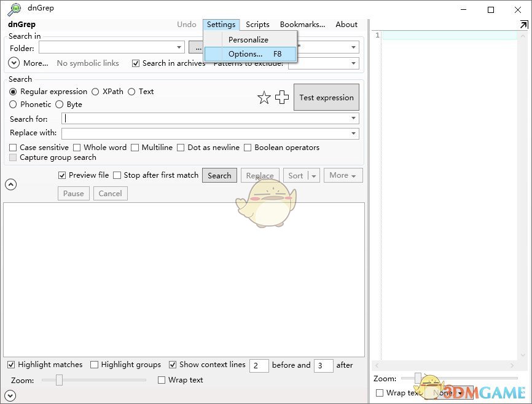Click the star icon to bookmark search
Image resolution: width=532 pixels, height=404 pixels.
(x=264, y=97)
